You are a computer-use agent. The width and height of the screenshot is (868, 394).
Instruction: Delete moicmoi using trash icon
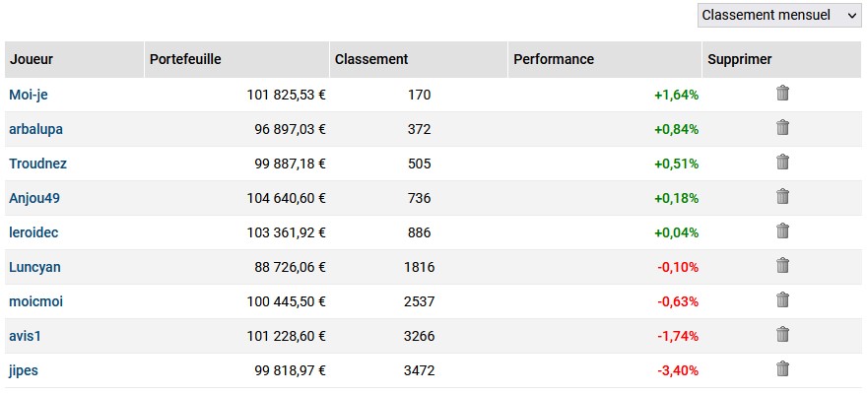782,299
